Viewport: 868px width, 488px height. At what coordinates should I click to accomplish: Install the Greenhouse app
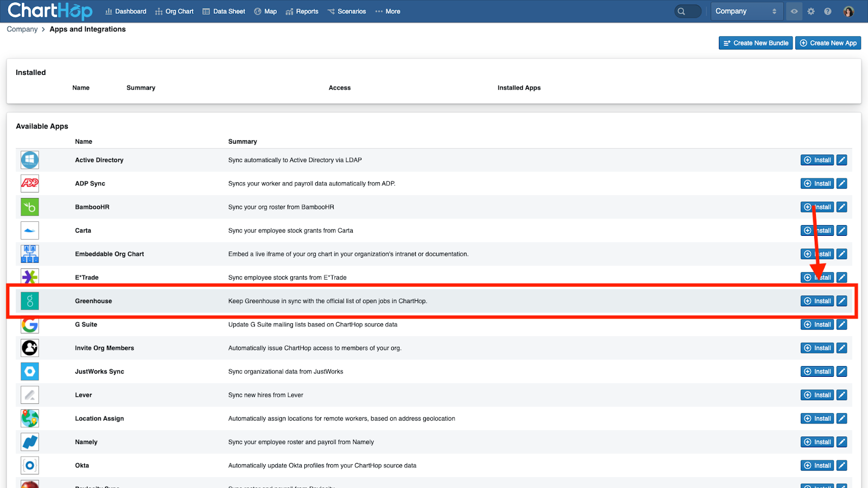point(817,301)
